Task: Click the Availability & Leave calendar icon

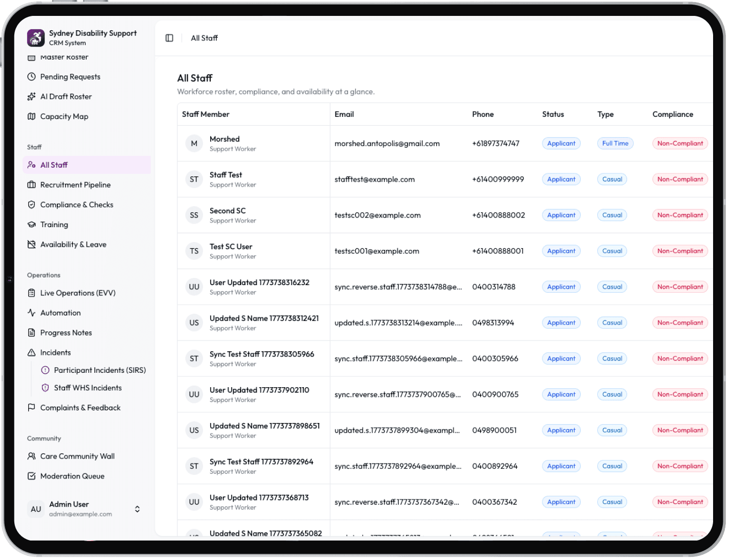Action: point(31,245)
